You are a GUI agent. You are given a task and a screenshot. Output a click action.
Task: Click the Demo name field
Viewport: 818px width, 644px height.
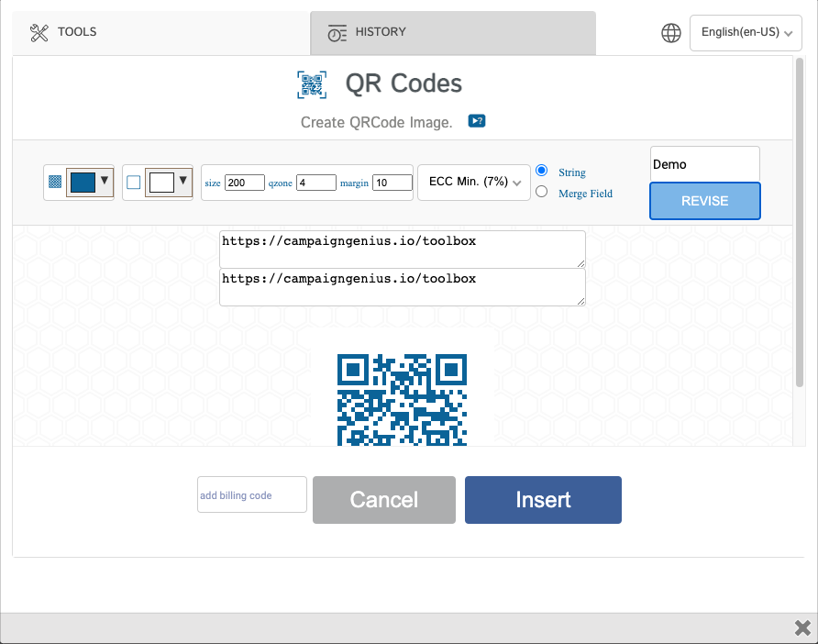pos(705,164)
